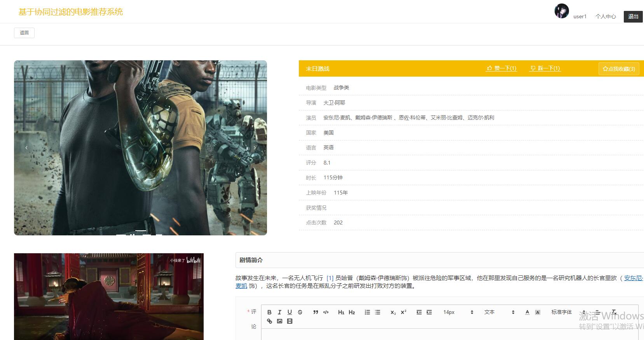Open the 安东尼·麦凯 link in synopsis
This screenshot has height=340, width=644.
pyautogui.click(x=634, y=278)
